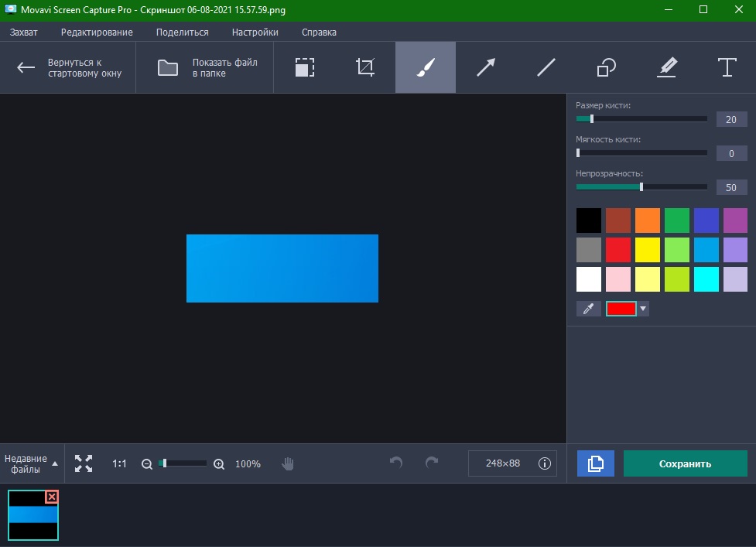Select the Highlighter marker tool
756x547 pixels.
pos(667,67)
